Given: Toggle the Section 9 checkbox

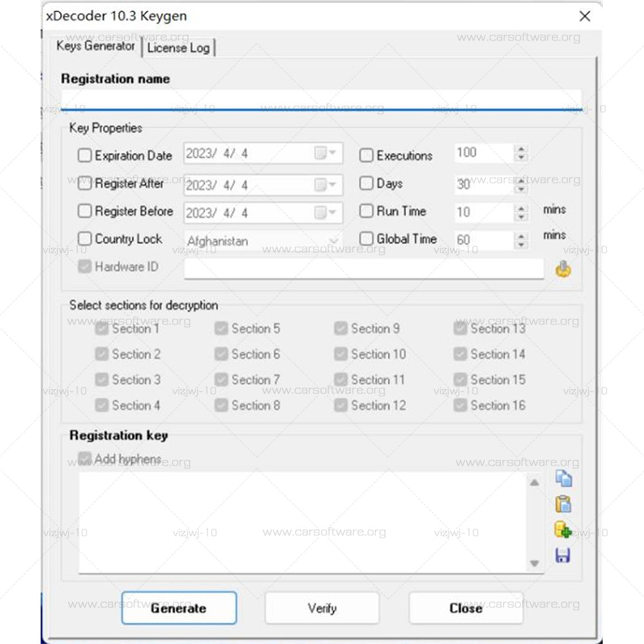Looking at the screenshot, I should tap(341, 328).
